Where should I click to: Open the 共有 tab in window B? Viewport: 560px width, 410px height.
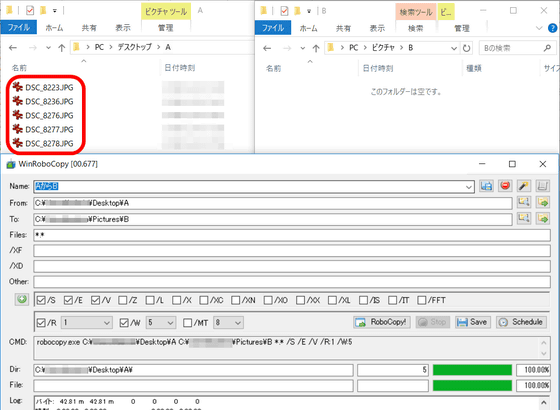pyautogui.click(x=343, y=28)
